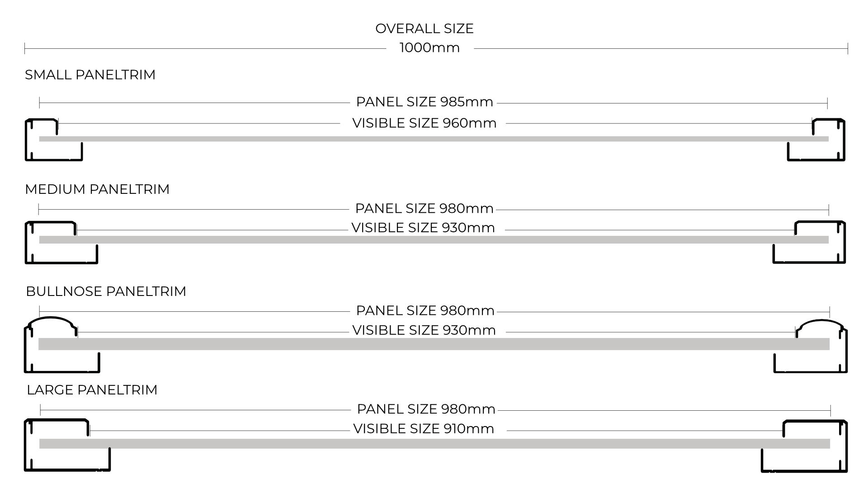
Task: Click the large paneltrim left profile
Action: click(67, 446)
